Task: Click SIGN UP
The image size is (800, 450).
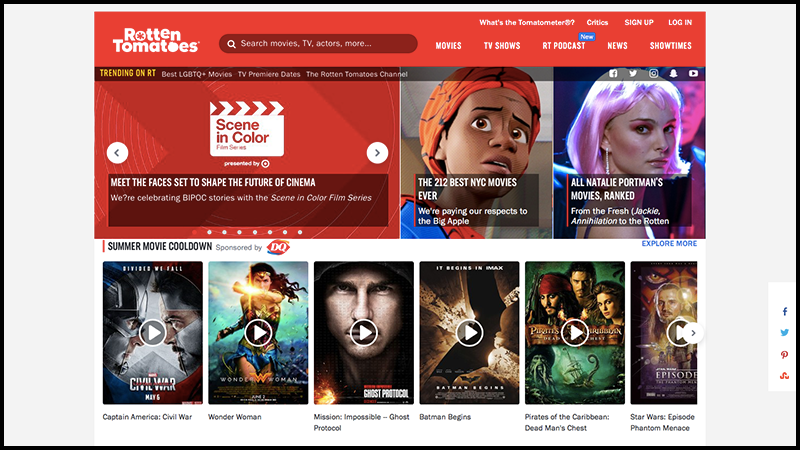Action: pyautogui.click(x=639, y=22)
